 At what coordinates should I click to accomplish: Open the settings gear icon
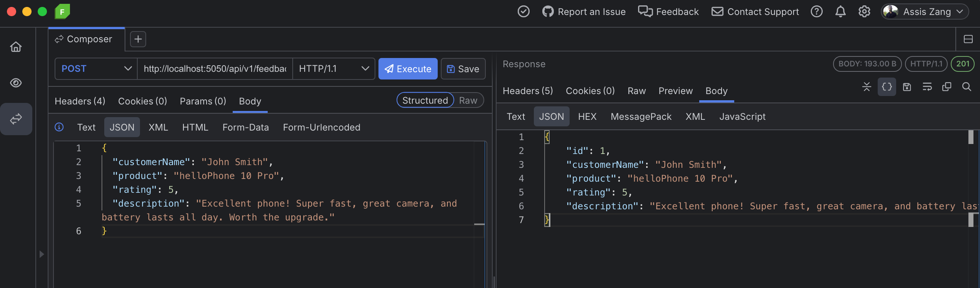864,12
